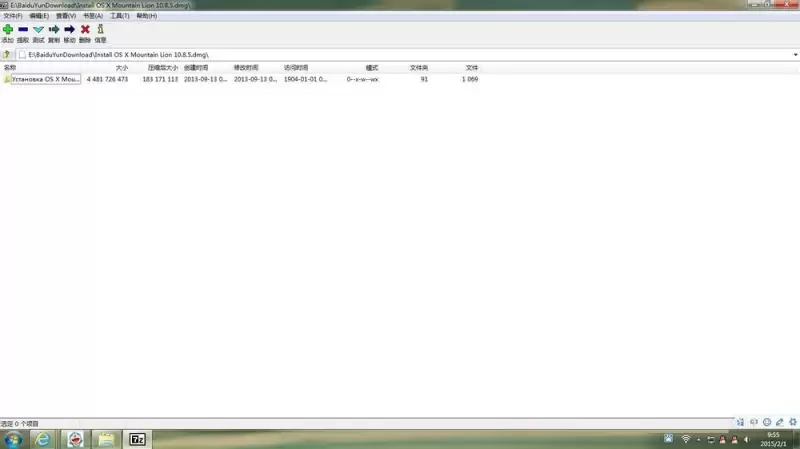Click accessed date 1904-01-01 cell
The width and height of the screenshot is (800, 449).
tap(305, 79)
